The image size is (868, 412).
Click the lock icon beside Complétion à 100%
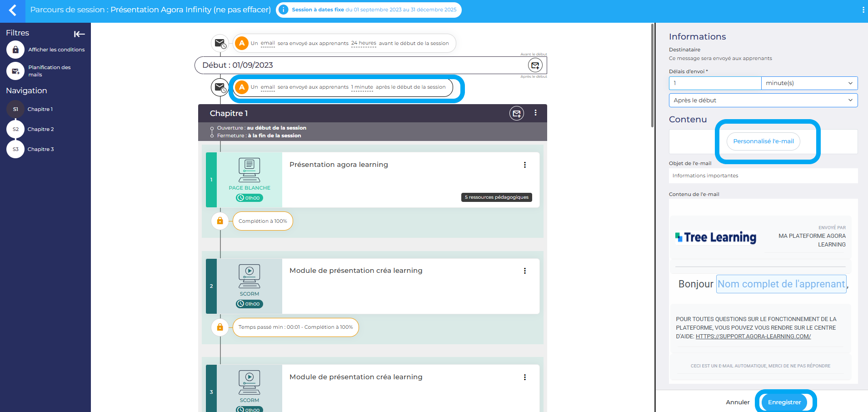point(220,221)
